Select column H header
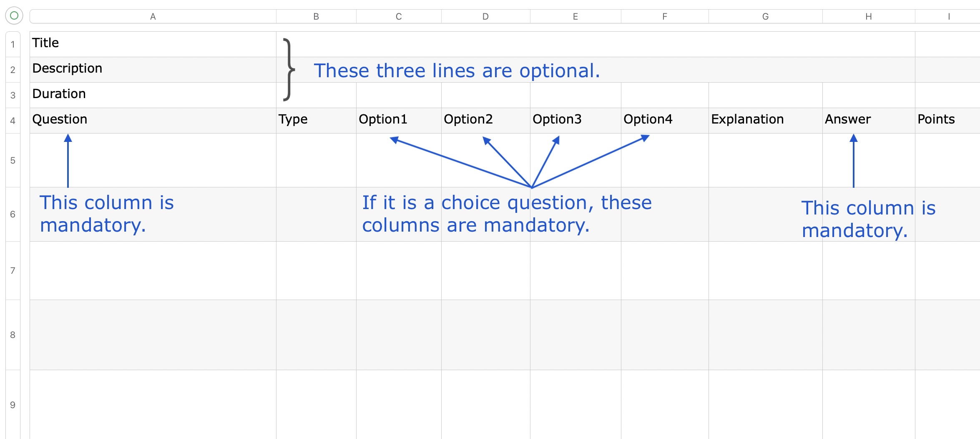Image resolution: width=980 pixels, height=439 pixels. click(x=868, y=17)
